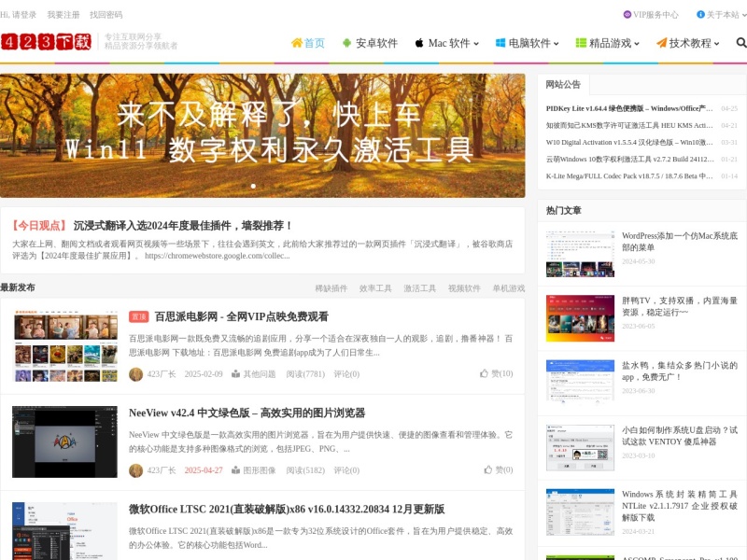The height and width of the screenshot is (560, 747).
Task: Click the 找回密码 link
Action: click(x=106, y=15)
